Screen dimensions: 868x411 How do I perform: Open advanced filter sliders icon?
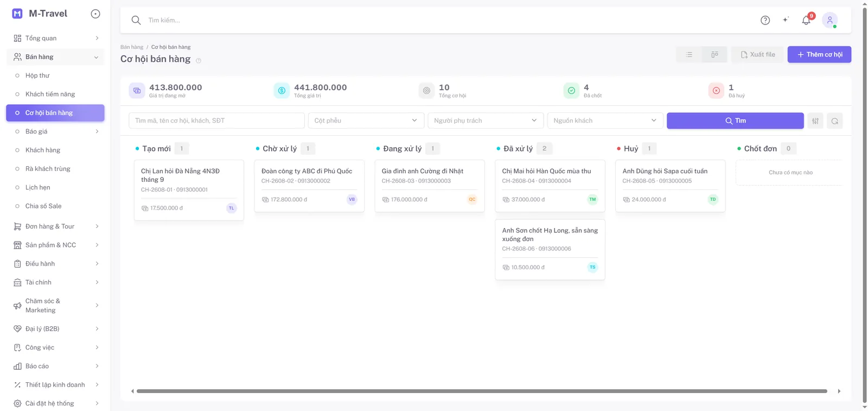click(x=815, y=121)
